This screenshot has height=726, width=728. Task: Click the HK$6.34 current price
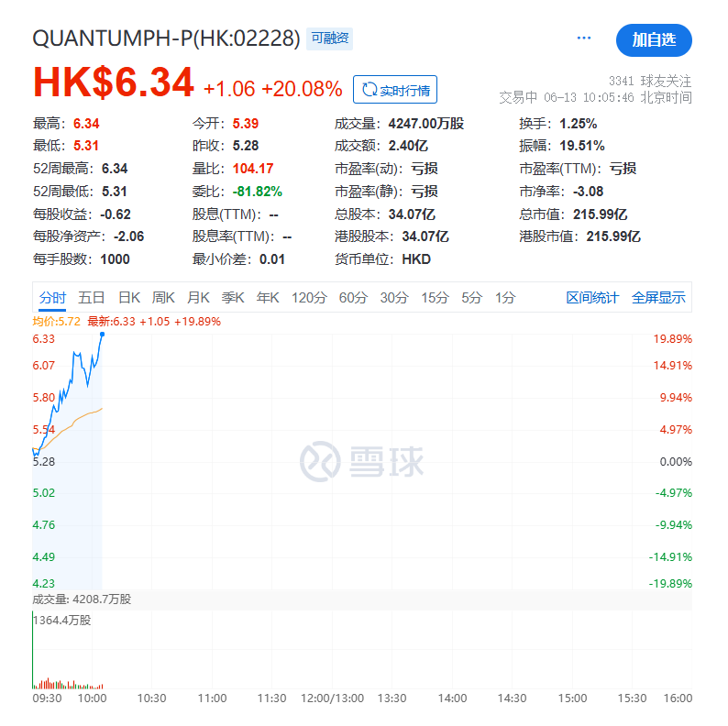point(113,82)
